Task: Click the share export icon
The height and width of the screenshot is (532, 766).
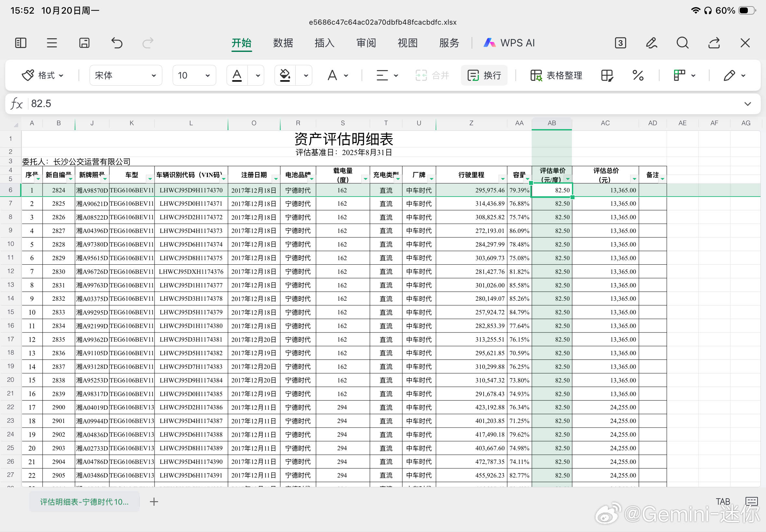Action: (x=714, y=43)
